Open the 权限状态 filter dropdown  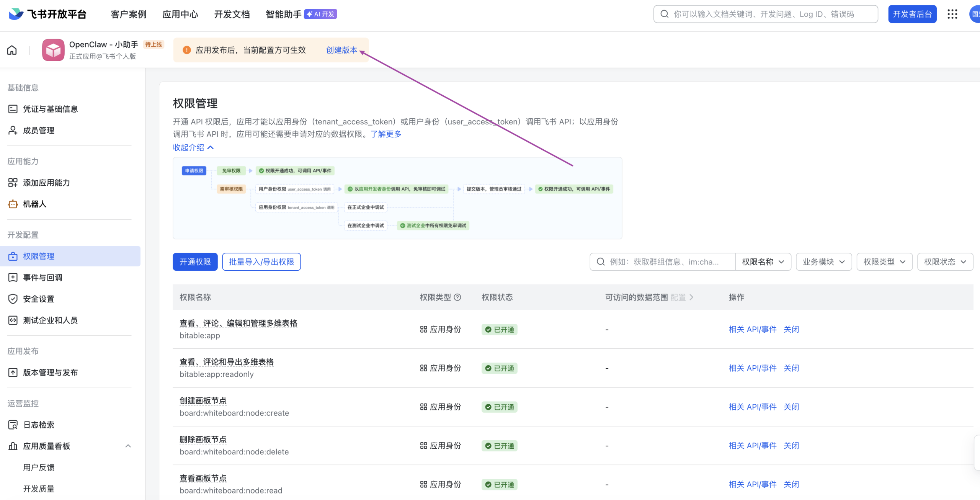(x=945, y=261)
